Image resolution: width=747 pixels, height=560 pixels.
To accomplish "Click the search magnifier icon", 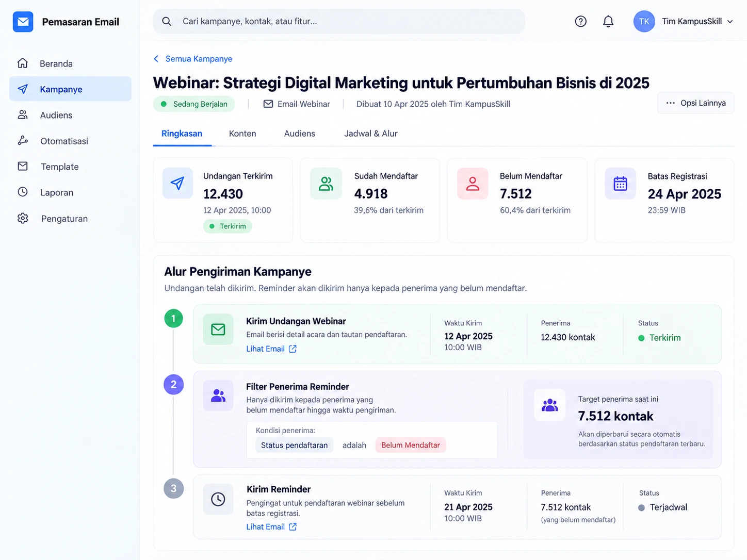I will coord(167,21).
